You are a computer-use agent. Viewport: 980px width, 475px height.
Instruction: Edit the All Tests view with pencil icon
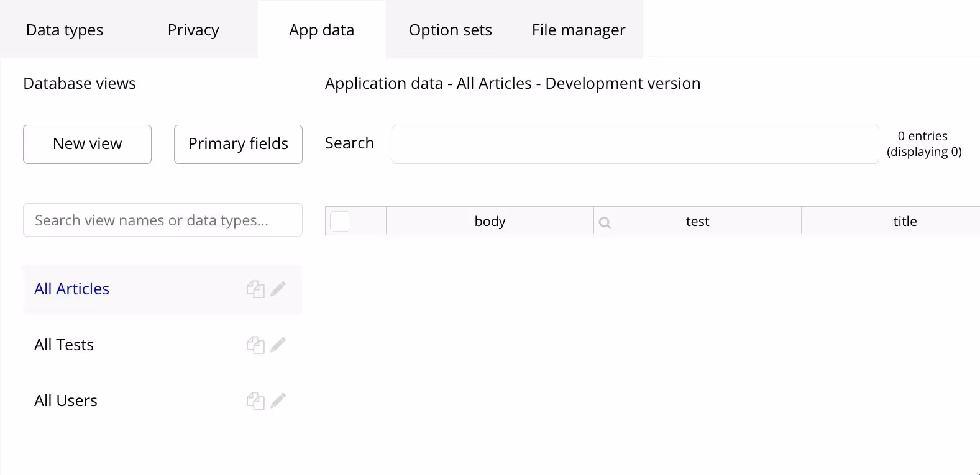tap(278, 345)
